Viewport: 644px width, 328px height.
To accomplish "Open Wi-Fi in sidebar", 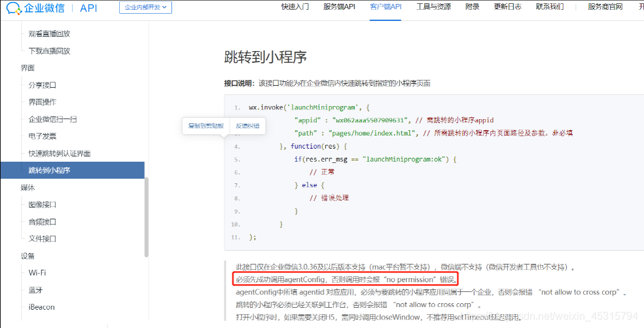I will pos(37,272).
